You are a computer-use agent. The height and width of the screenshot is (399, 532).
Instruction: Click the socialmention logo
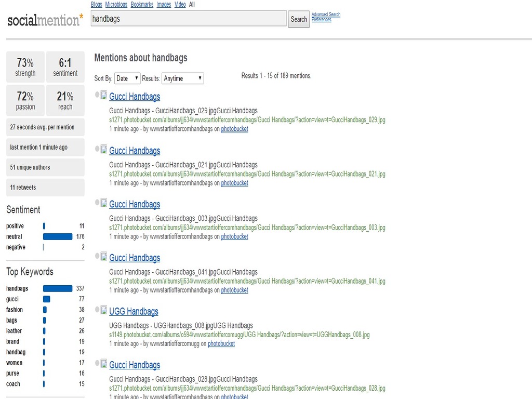pyautogui.click(x=45, y=20)
